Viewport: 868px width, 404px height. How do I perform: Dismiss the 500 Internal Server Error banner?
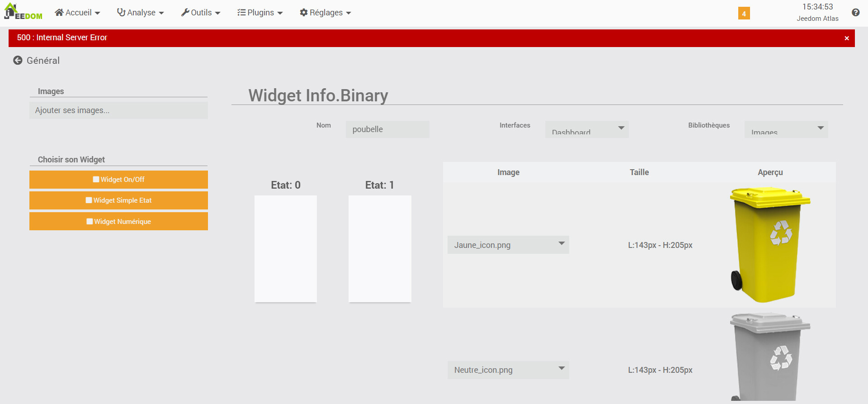[x=846, y=38]
